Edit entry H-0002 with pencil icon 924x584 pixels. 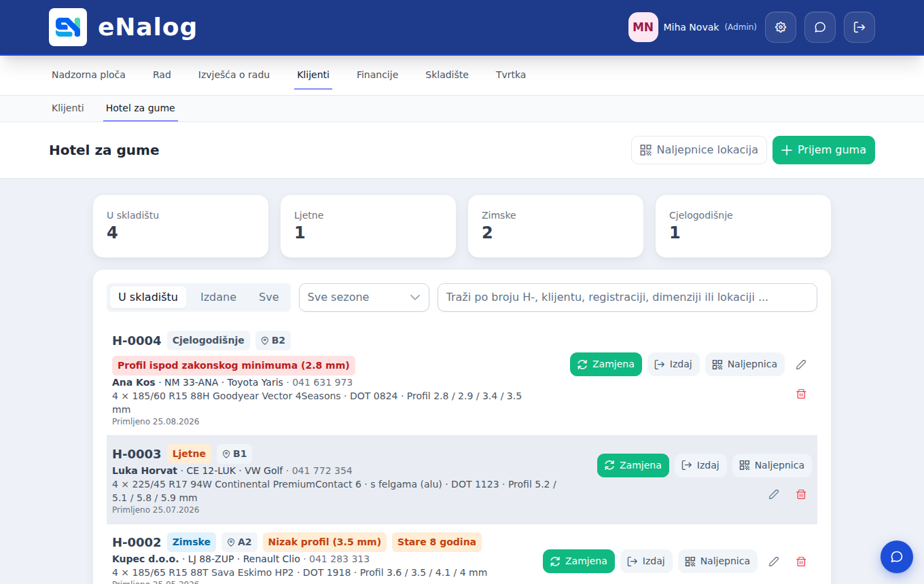click(774, 562)
